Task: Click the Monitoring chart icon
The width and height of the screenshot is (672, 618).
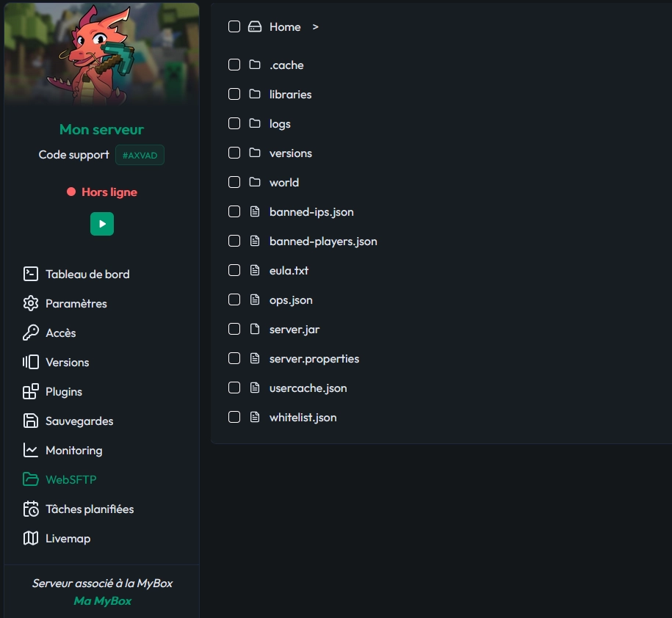Action: (x=31, y=450)
